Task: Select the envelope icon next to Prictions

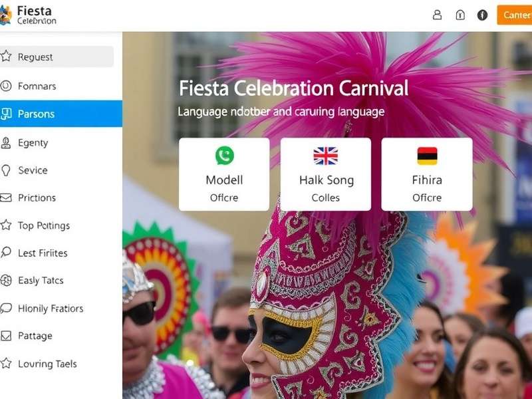Action: tap(7, 198)
